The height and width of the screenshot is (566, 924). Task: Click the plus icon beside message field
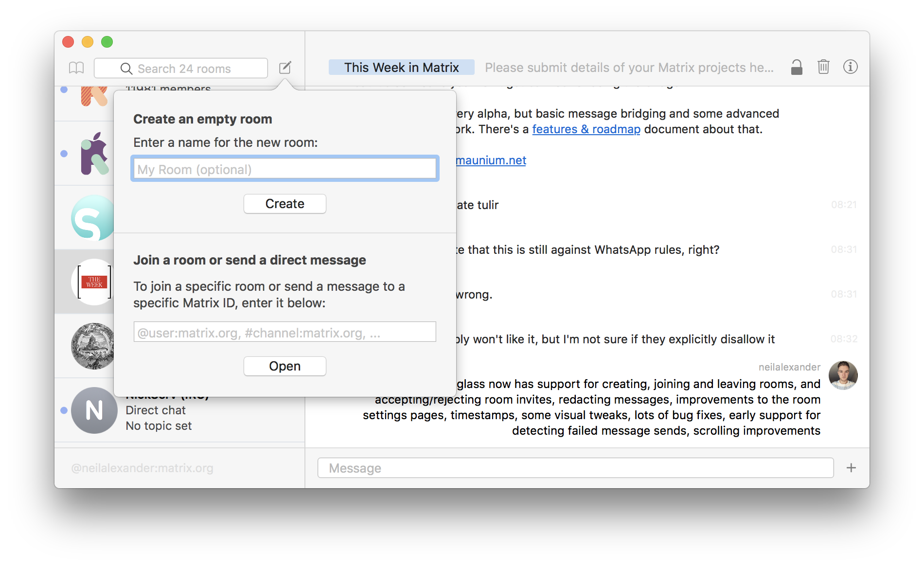(x=851, y=468)
